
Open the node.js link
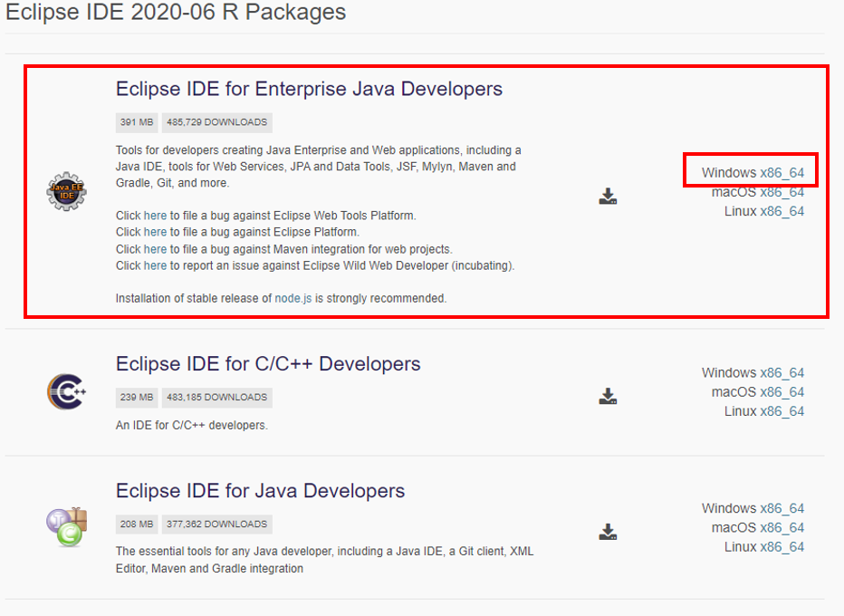pyautogui.click(x=293, y=298)
